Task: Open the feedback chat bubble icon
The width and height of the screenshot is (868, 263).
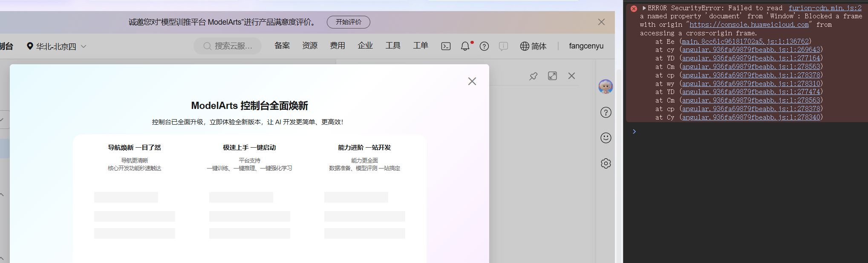Action: 503,46
